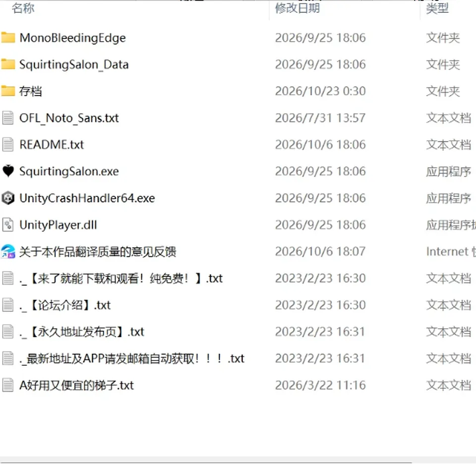Click the OFL_Noto_Sans.txt file icon
Screen dimensions: 476x464
[x=8, y=118]
